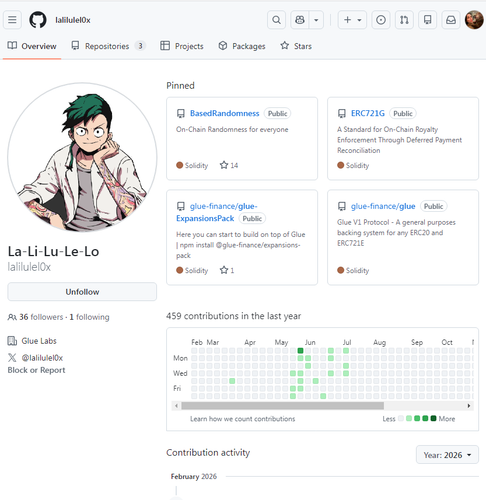Open the glue-finance/glue repository
This screenshot has height=500, width=486.
pyautogui.click(x=383, y=206)
